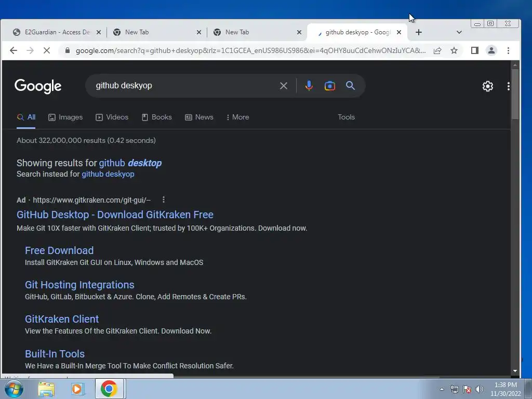
Task: Share this page icon in address bar
Action: click(x=437, y=50)
